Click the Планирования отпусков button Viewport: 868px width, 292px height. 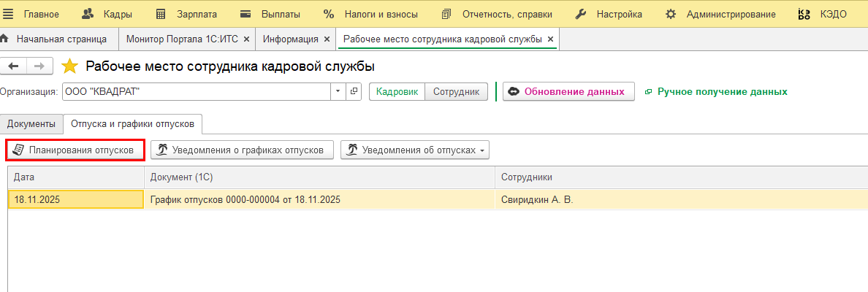click(x=75, y=150)
